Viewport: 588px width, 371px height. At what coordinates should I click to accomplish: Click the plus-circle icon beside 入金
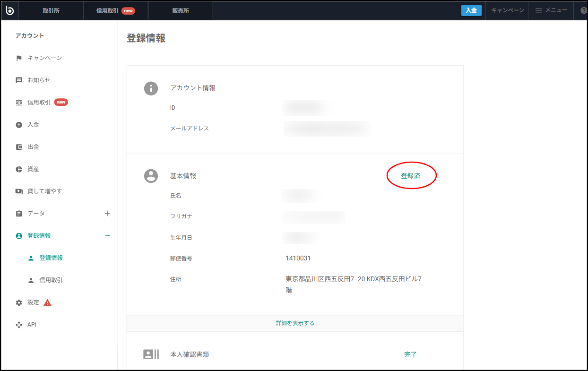pyautogui.click(x=19, y=125)
